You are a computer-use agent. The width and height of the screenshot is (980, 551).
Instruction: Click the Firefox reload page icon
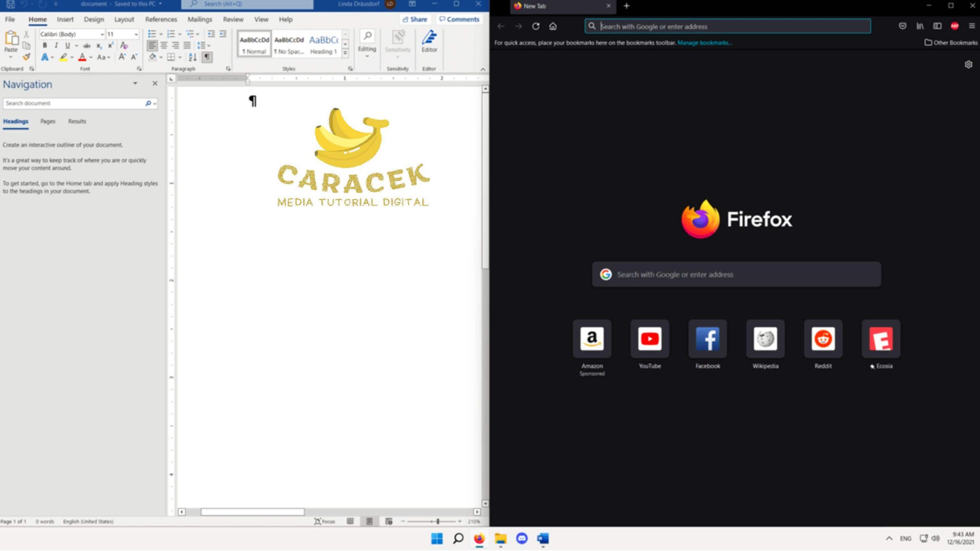(x=536, y=26)
